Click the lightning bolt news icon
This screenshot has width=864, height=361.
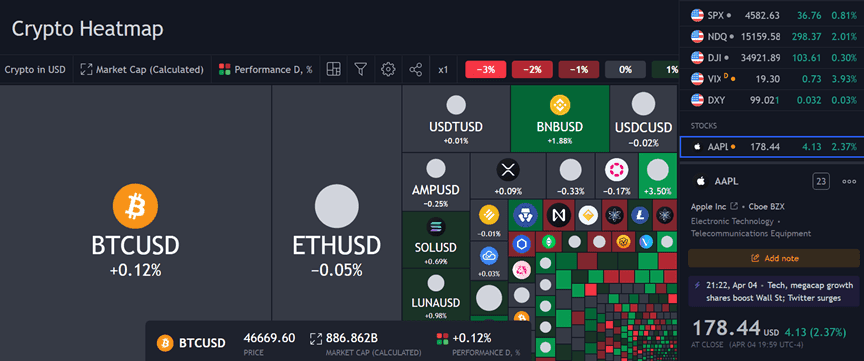point(698,285)
